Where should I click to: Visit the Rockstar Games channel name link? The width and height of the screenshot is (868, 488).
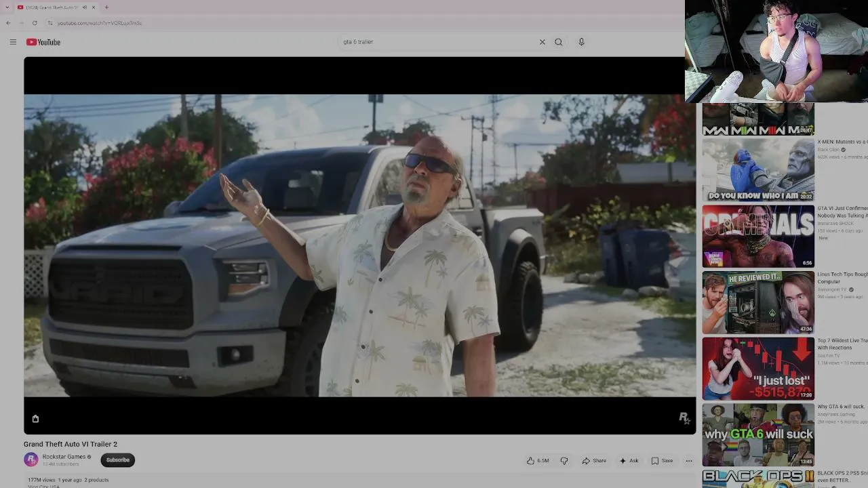point(64,457)
